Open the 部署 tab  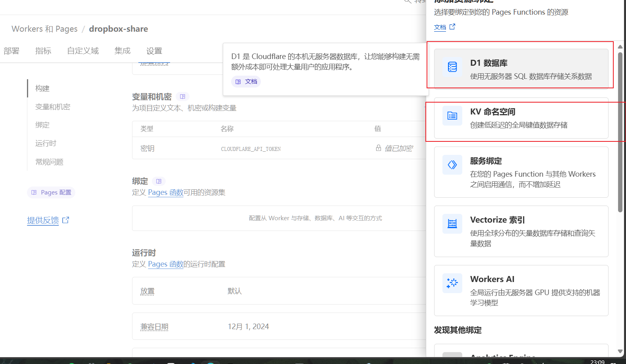(11, 51)
